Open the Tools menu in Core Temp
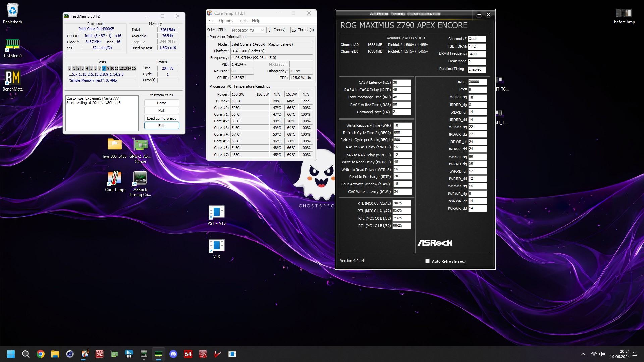 click(x=242, y=21)
